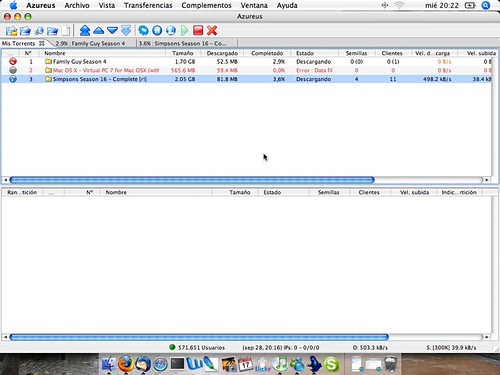Click the Indic...rtición column header in lower table

(459, 192)
